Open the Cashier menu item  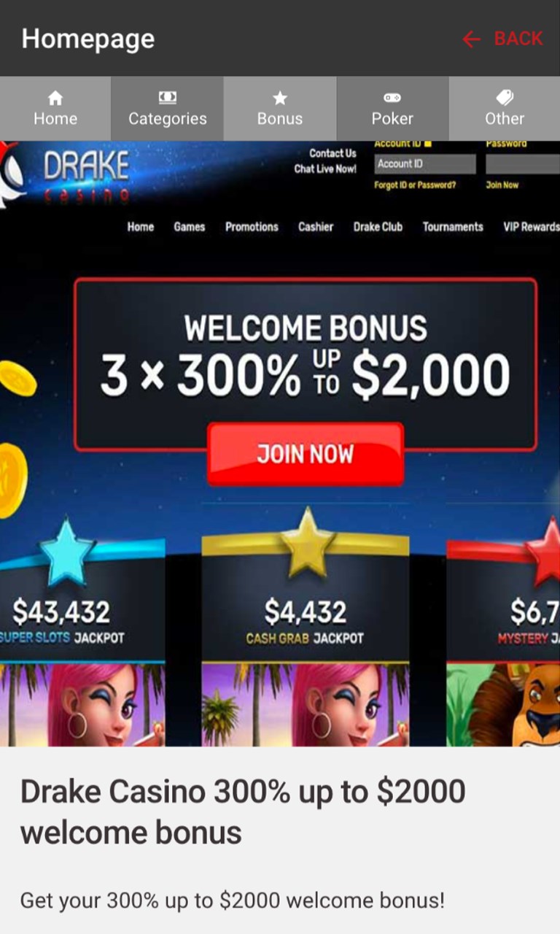coord(316,227)
